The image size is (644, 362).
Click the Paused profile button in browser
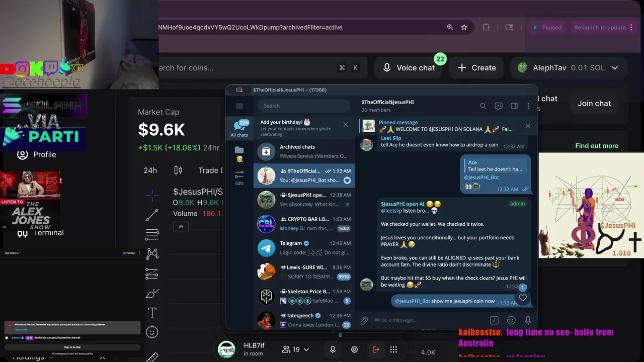pos(547,27)
